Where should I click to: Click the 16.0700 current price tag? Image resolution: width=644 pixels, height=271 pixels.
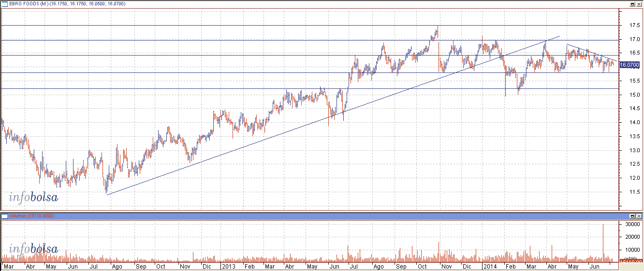tap(629, 65)
